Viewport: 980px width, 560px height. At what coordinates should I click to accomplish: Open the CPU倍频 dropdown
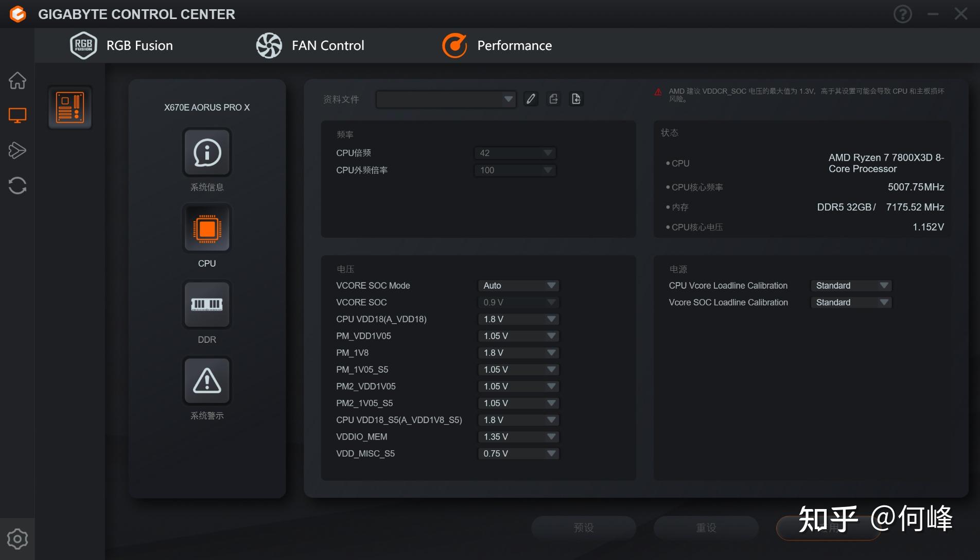[515, 153]
